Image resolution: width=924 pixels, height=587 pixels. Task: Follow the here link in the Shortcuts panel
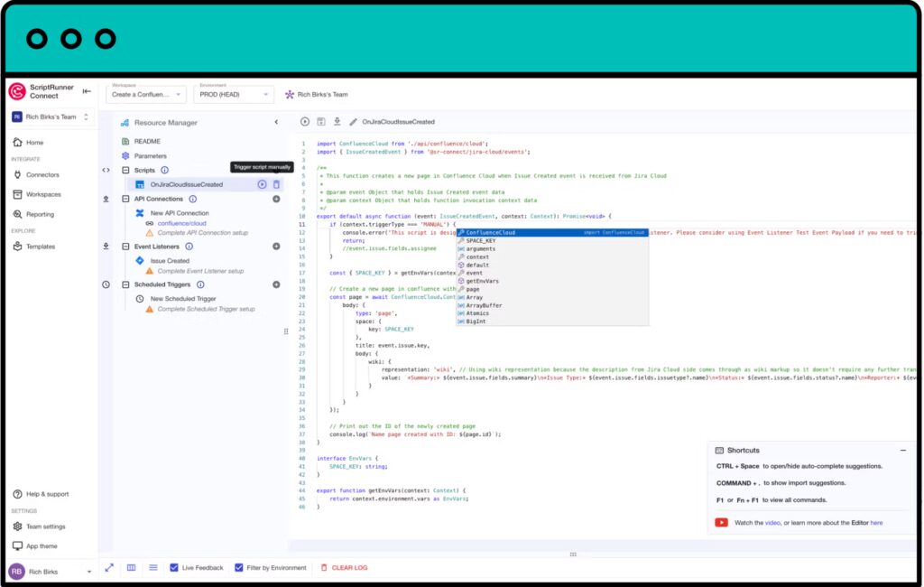(x=875, y=522)
